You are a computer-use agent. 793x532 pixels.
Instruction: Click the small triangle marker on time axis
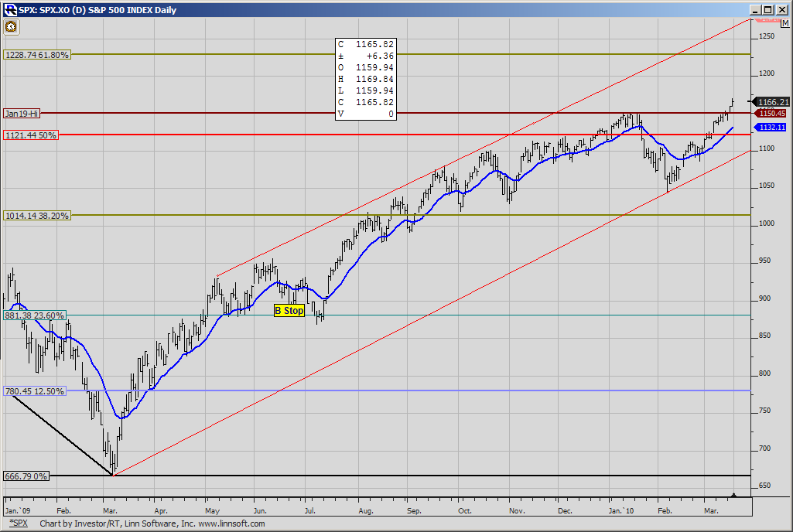(x=734, y=495)
